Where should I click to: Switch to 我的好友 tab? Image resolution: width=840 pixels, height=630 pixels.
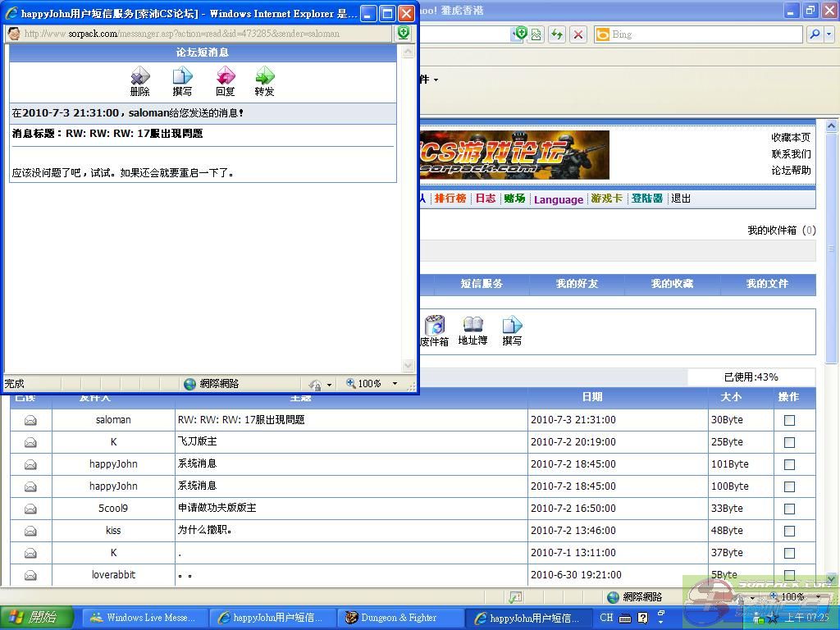[x=577, y=284]
